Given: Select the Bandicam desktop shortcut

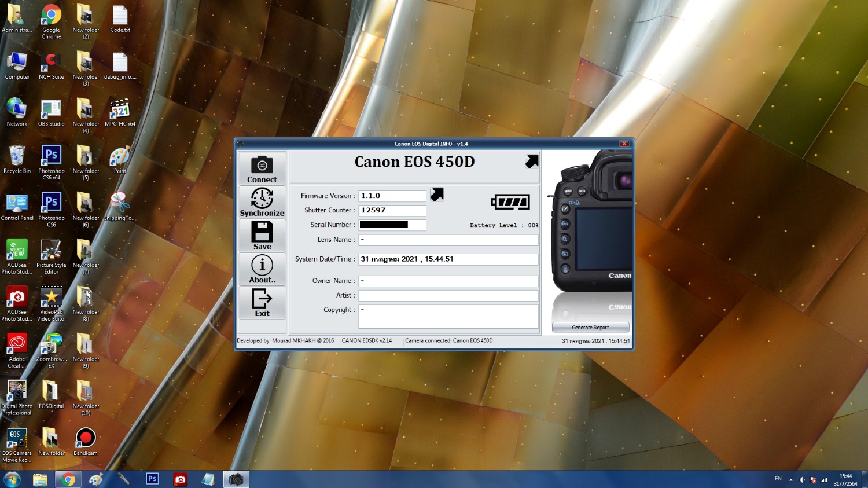Looking at the screenshot, I should point(85,442).
